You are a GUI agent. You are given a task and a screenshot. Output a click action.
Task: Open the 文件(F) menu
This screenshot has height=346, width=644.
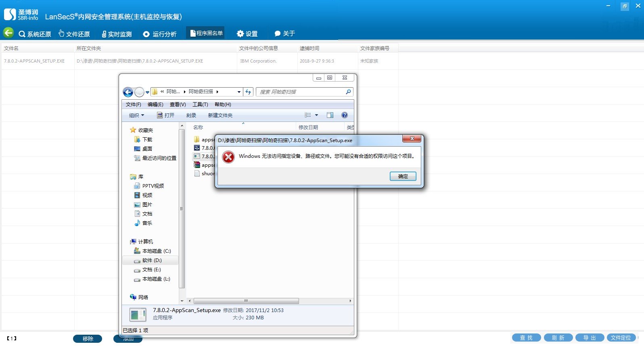[x=134, y=104]
